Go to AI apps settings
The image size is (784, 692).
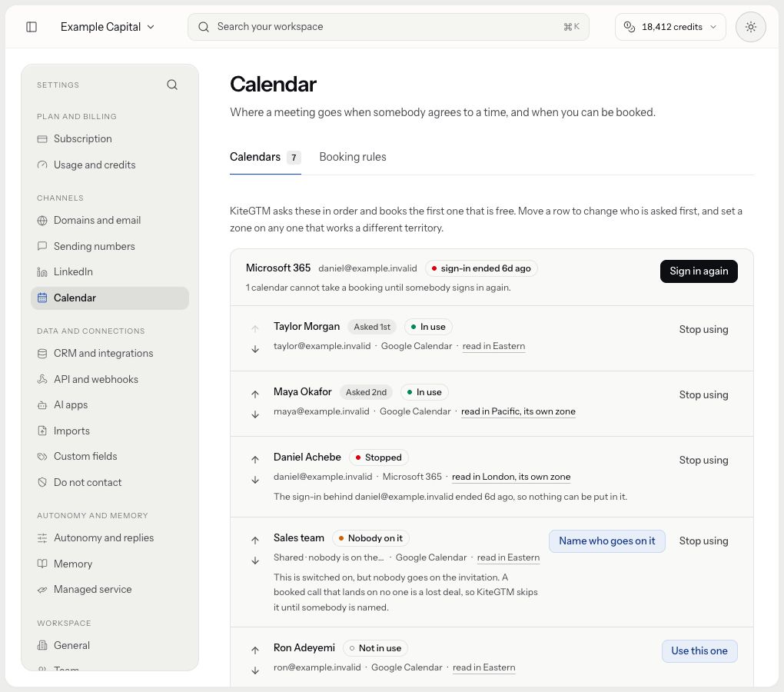[110, 405]
